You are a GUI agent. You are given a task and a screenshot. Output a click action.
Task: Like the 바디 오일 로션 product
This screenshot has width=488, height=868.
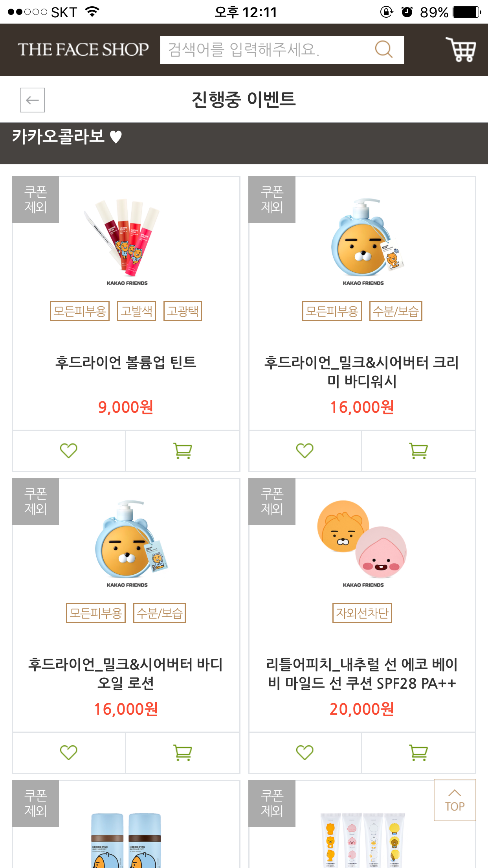click(69, 753)
